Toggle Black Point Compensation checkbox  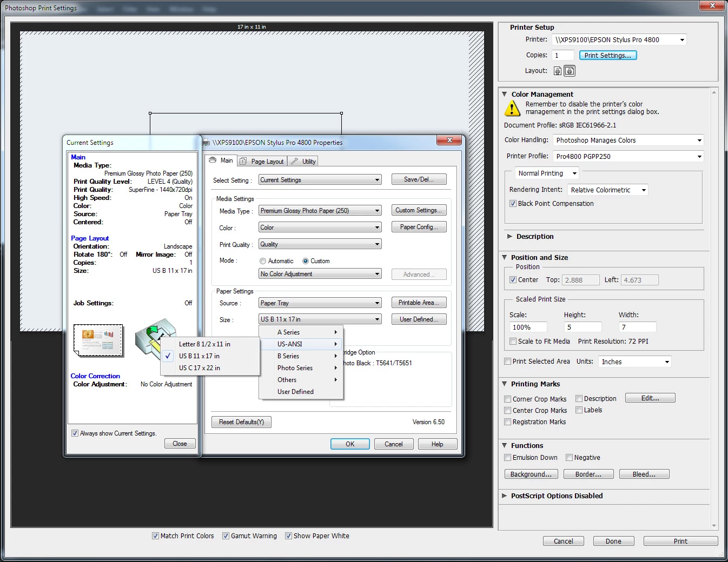pyautogui.click(x=513, y=204)
